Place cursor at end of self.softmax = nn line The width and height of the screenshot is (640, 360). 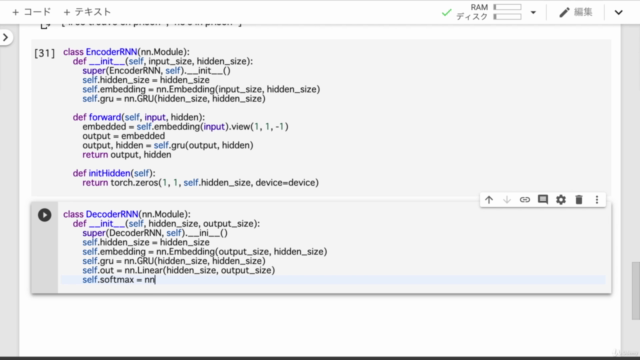(x=156, y=280)
